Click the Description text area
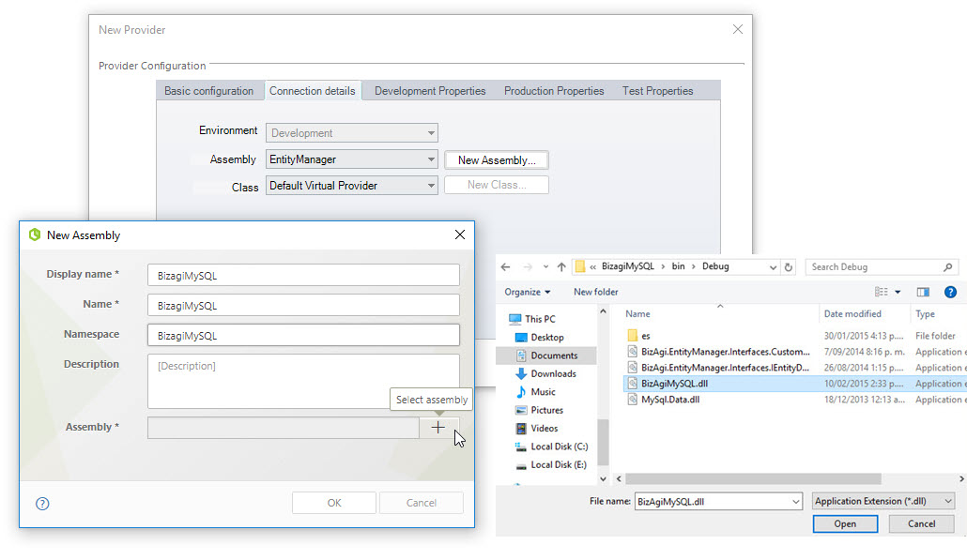 pyautogui.click(x=303, y=381)
